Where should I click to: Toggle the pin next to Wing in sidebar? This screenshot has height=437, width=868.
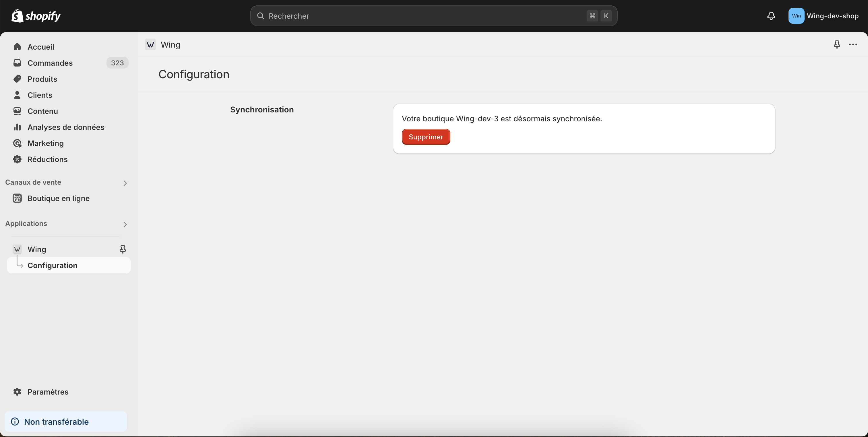(x=123, y=249)
